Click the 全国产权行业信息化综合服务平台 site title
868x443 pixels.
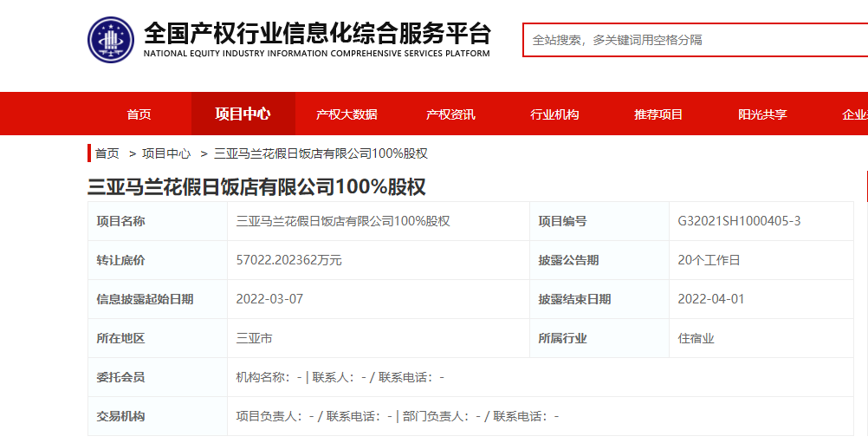tap(316, 34)
